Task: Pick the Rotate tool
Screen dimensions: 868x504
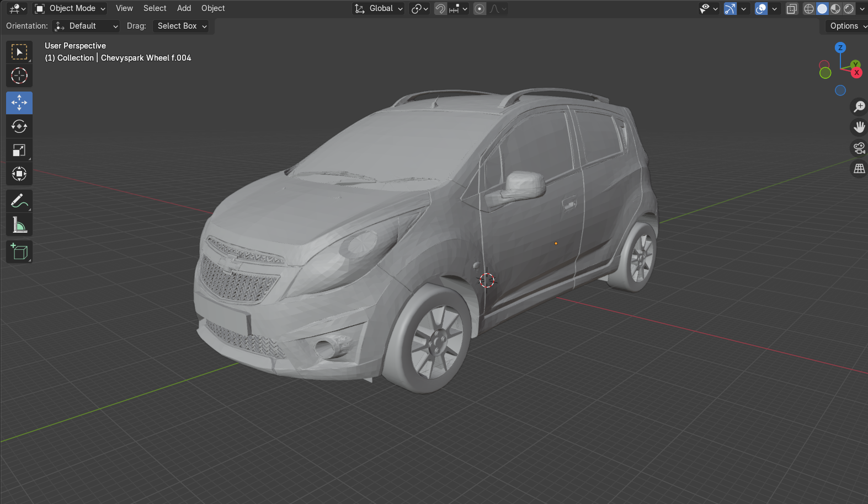Action: [19, 127]
